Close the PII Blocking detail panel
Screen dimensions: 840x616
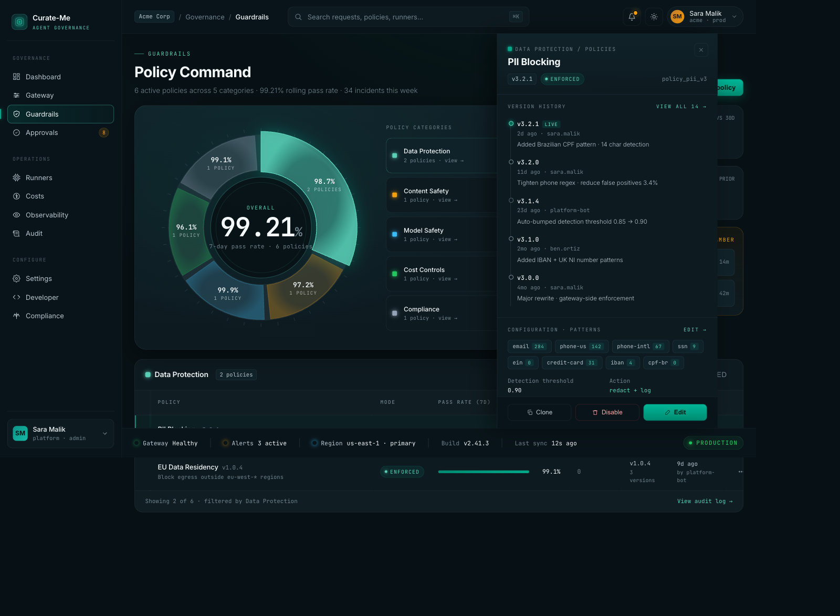(701, 50)
